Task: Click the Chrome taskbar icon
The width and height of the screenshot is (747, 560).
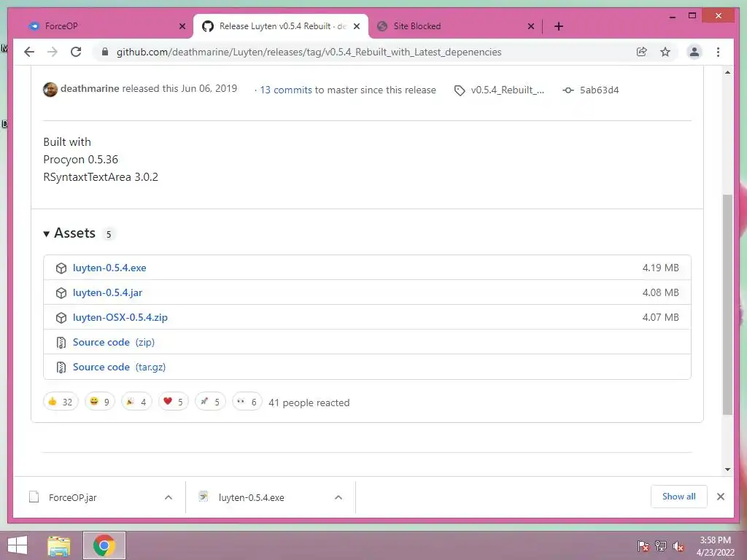Action: (104, 545)
